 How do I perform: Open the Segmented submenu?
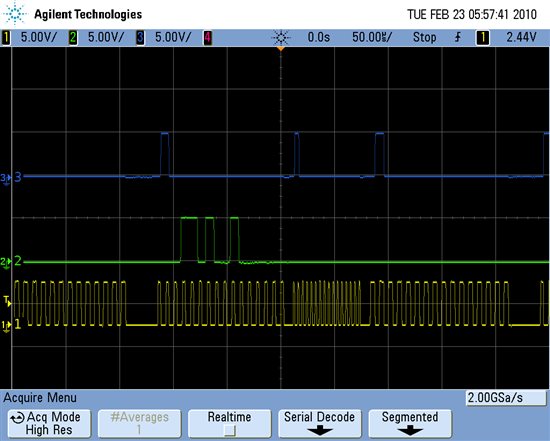click(x=410, y=423)
